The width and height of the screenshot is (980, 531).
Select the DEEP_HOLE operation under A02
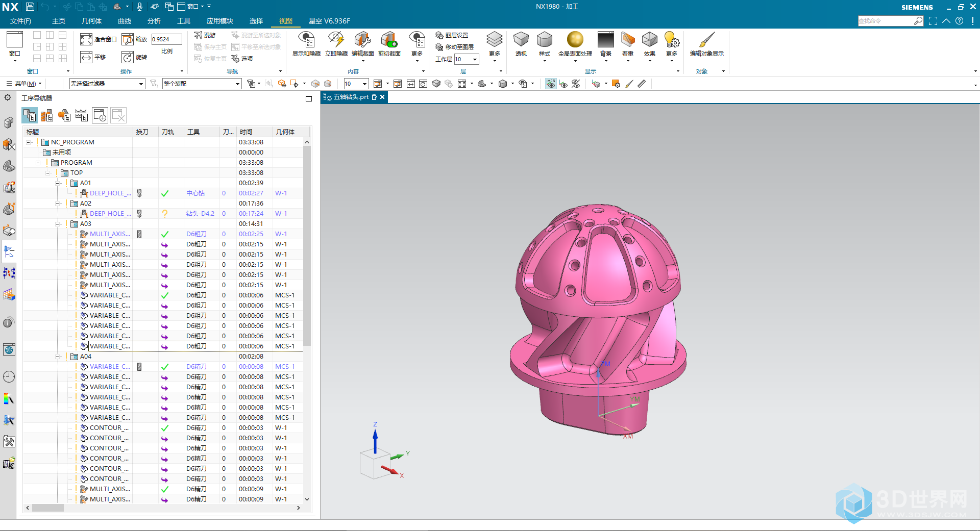(x=110, y=214)
